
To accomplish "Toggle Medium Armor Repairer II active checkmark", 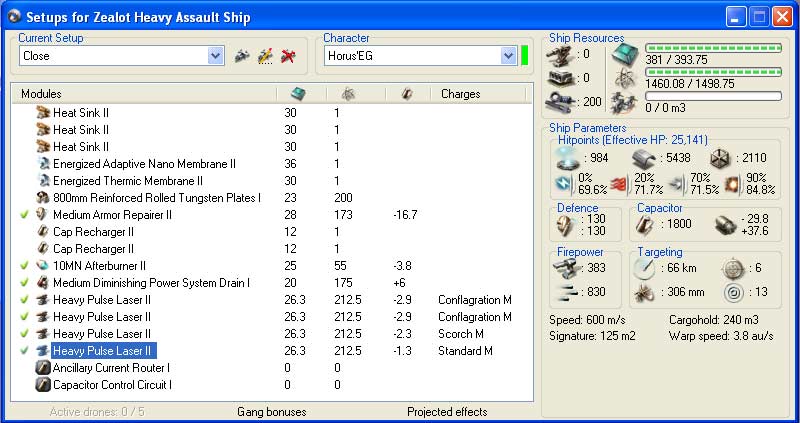I will 24,215.
